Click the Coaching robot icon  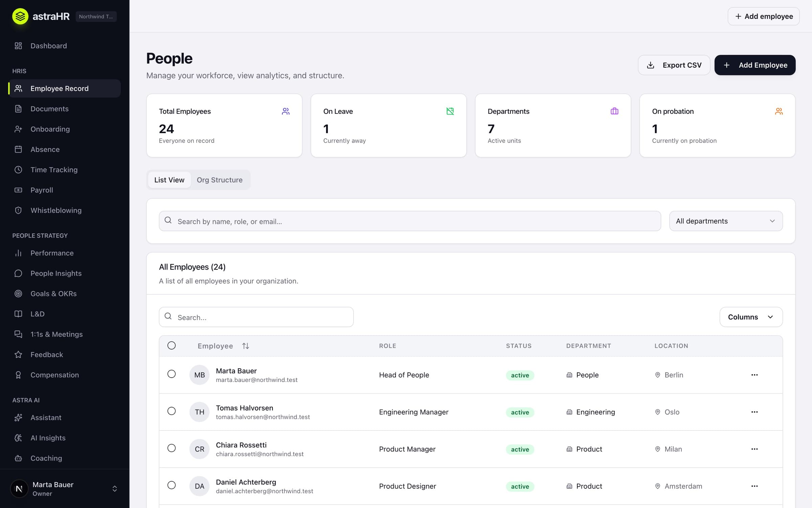pyautogui.click(x=18, y=458)
